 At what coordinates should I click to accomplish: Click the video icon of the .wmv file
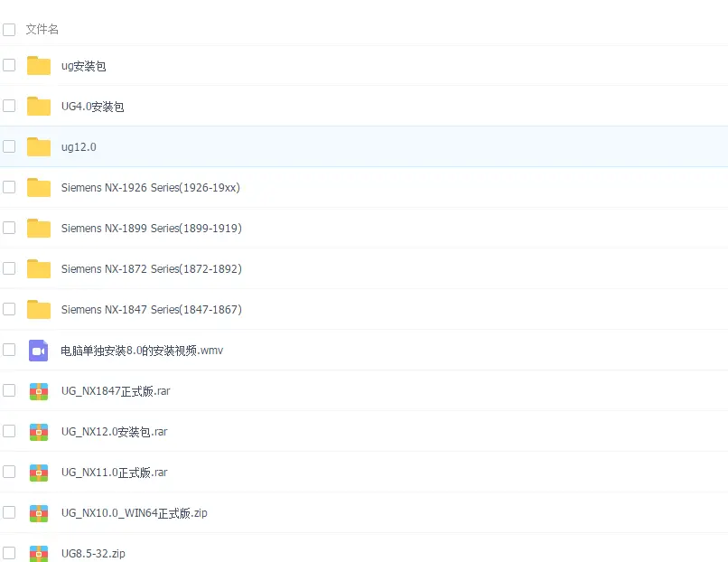point(39,351)
